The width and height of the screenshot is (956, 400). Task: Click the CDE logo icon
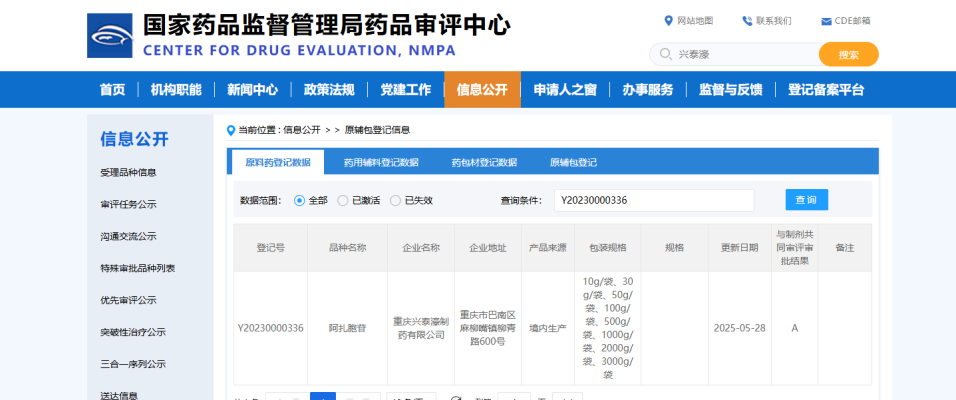click(110, 36)
